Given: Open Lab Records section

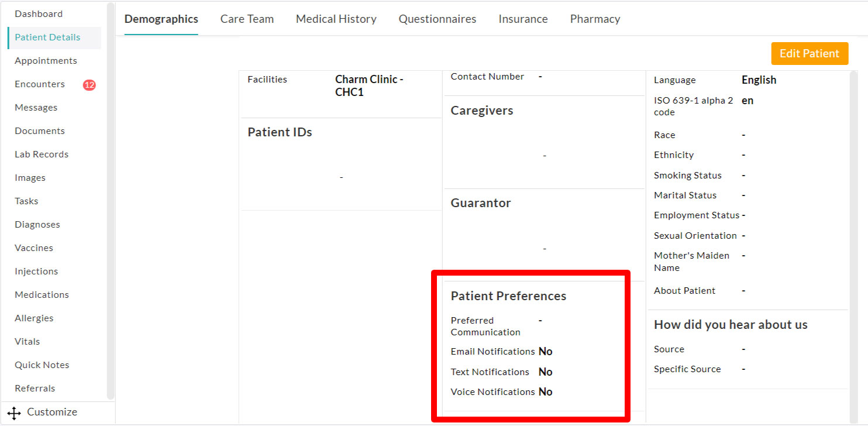Looking at the screenshot, I should click(x=42, y=154).
